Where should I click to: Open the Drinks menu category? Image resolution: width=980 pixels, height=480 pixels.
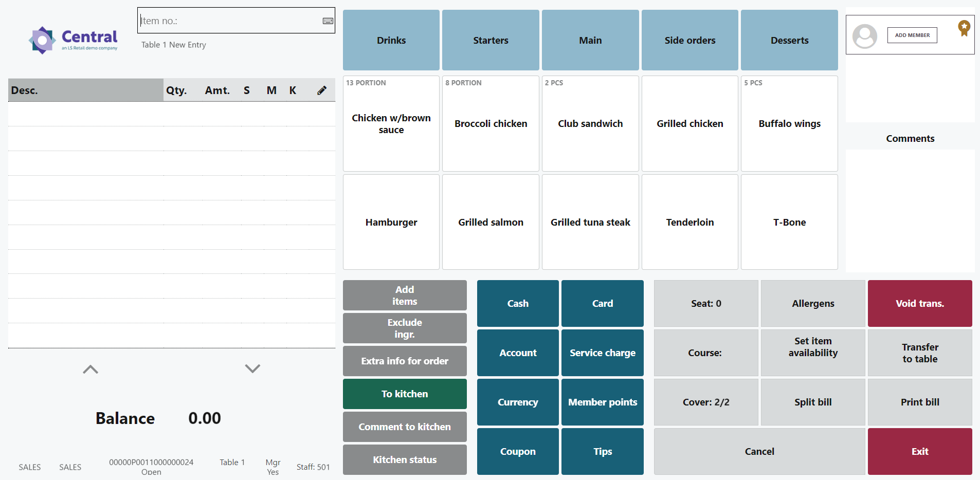point(391,40)
